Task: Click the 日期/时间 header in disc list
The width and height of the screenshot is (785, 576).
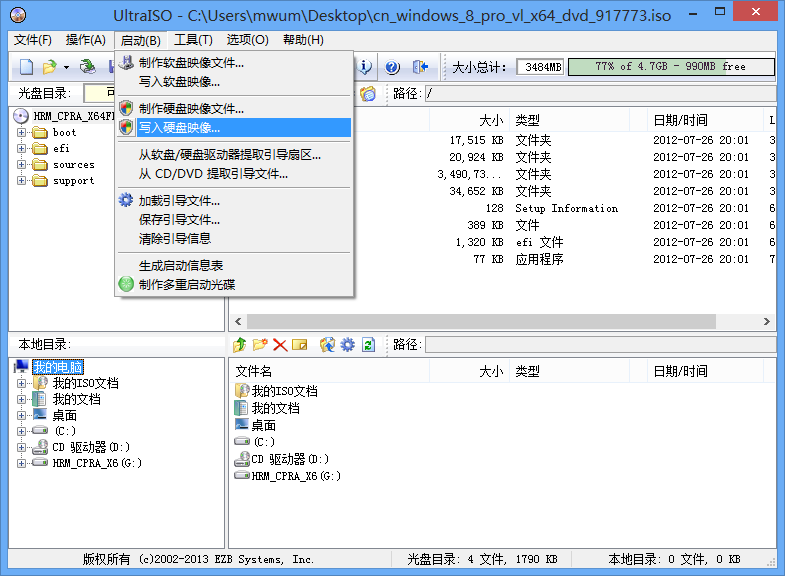Action: click(x=705, y=120)
